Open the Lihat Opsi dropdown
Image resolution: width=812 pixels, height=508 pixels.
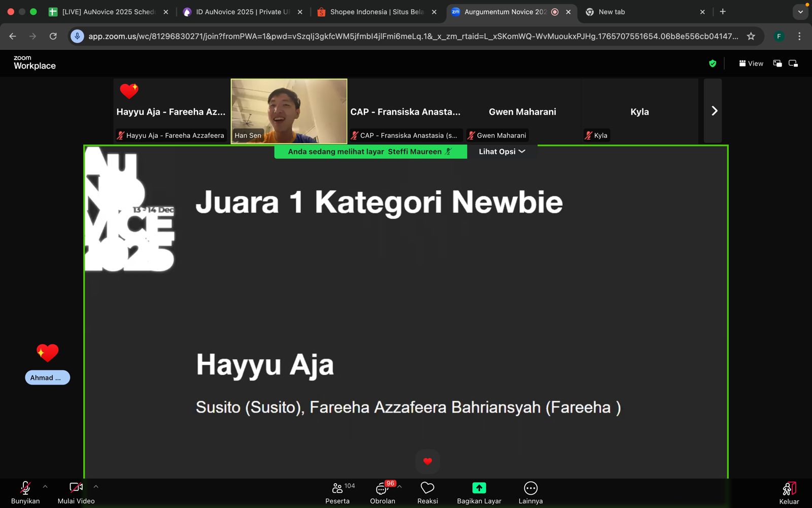(501, 151)
